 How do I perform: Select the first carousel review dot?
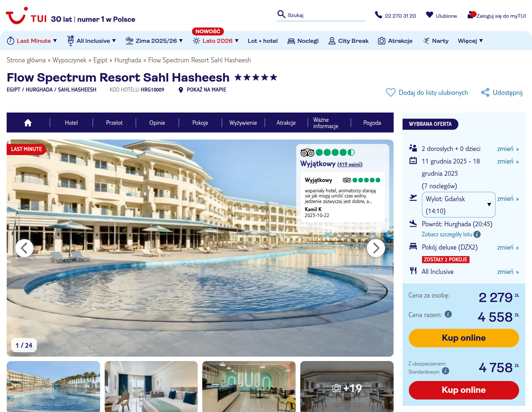click(327, 235)
